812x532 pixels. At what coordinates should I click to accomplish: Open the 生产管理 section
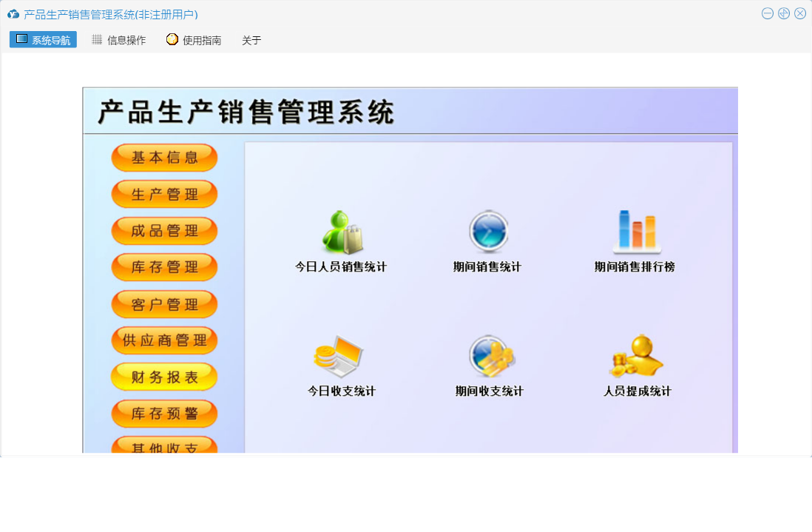[x=164, y=194]
